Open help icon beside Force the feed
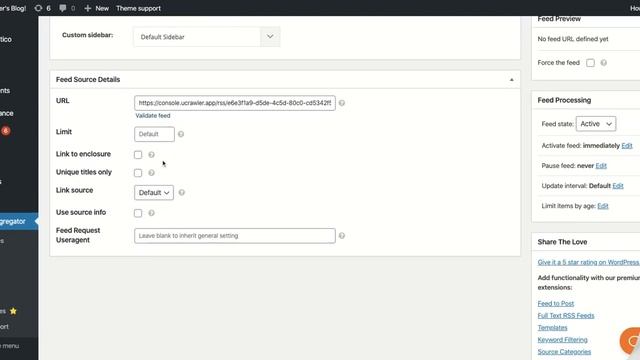This screenshot has height=360, width=640. pos(604,62)
